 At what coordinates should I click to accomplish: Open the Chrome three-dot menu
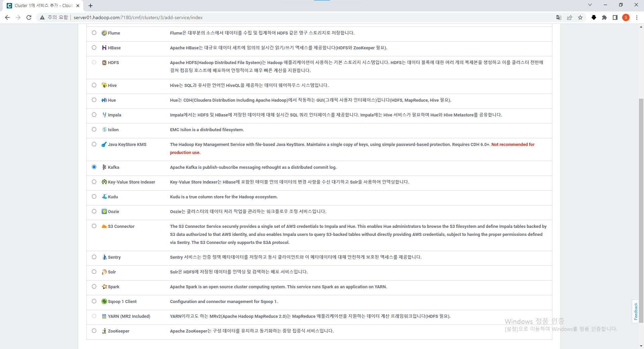[x=637, y=17]
